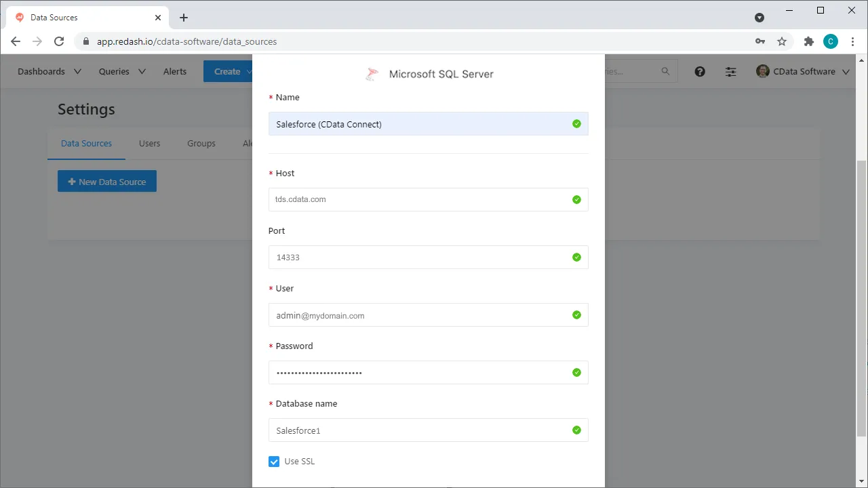Click the browser back arrow

[x=16, y=41]
